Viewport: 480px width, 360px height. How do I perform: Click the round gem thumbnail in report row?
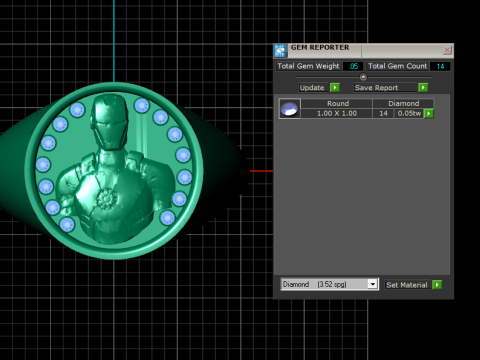tap(290, 108)
